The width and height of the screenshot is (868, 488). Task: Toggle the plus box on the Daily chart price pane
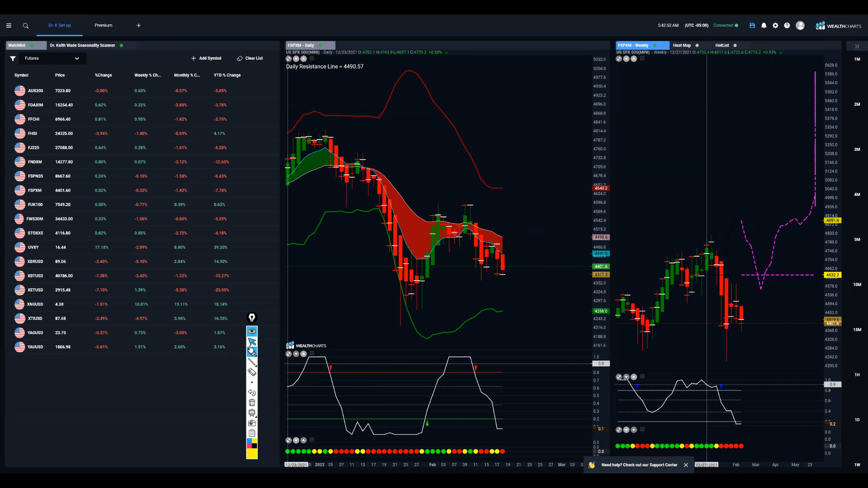point(312,58)
